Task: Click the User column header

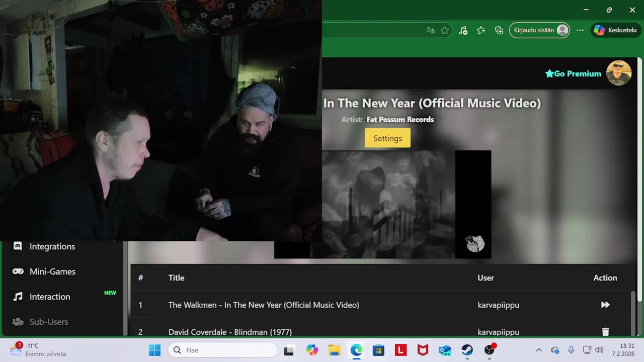Action: tap(486, 278)
